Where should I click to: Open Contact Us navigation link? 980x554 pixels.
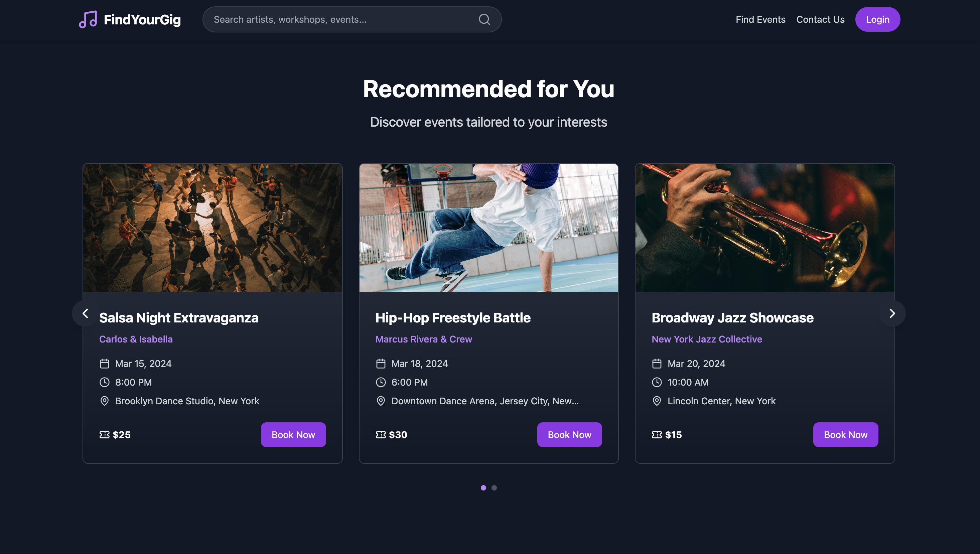pyautogui.click(x=820, y=19)
